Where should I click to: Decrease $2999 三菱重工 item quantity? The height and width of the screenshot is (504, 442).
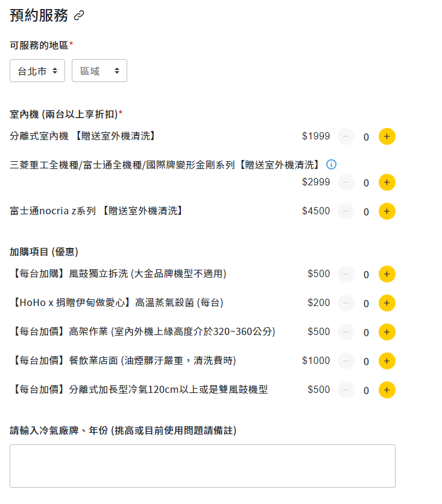tap(346, 182)
